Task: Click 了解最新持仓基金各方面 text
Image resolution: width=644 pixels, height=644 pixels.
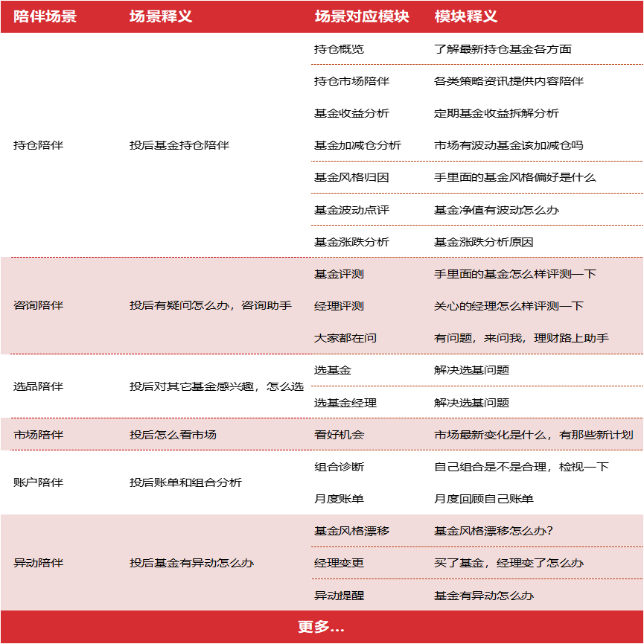Action: (503, 49)
